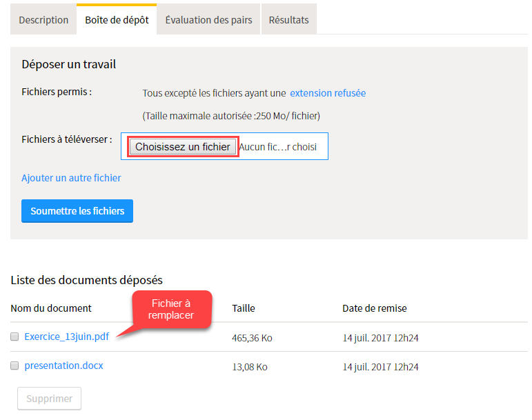This screenshot has height=420, width=532.
Task: Click the Nom du document column header
Action: point(51,308)
